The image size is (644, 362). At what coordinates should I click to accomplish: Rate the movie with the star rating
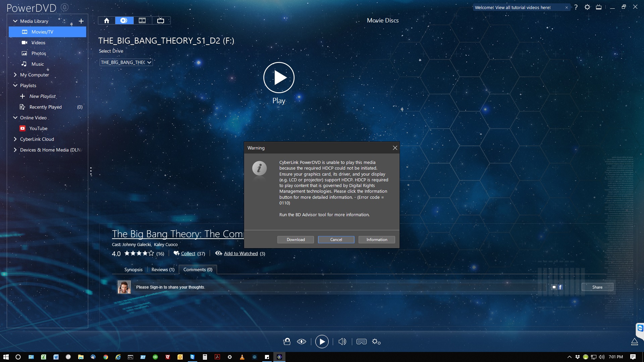coord(139,253)
